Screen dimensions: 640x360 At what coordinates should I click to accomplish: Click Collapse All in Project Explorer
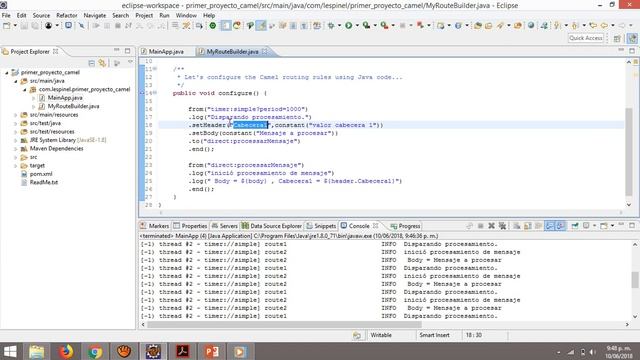coord(91,63)
